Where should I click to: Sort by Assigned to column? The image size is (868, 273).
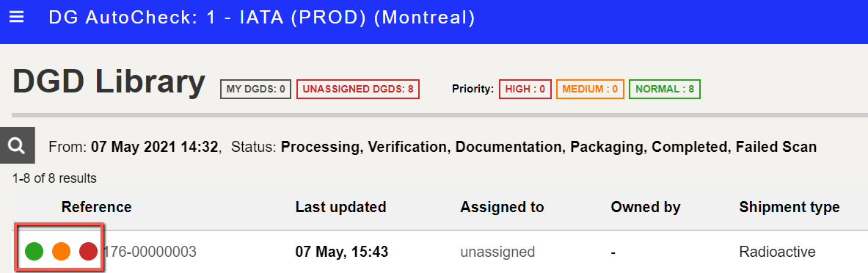(502, 208)
